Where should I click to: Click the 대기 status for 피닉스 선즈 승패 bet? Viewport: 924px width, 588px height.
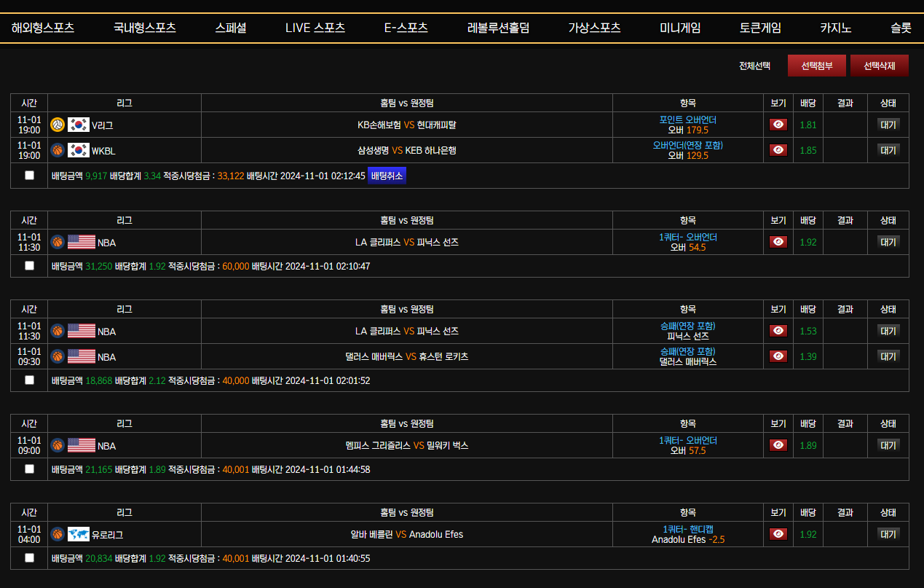pyautogui.click(x=888, y=331)
